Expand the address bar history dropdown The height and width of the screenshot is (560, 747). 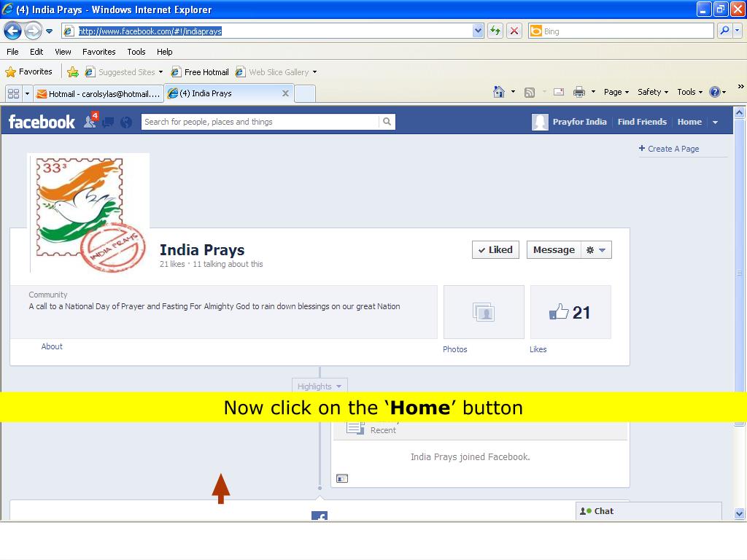[478, 31]
